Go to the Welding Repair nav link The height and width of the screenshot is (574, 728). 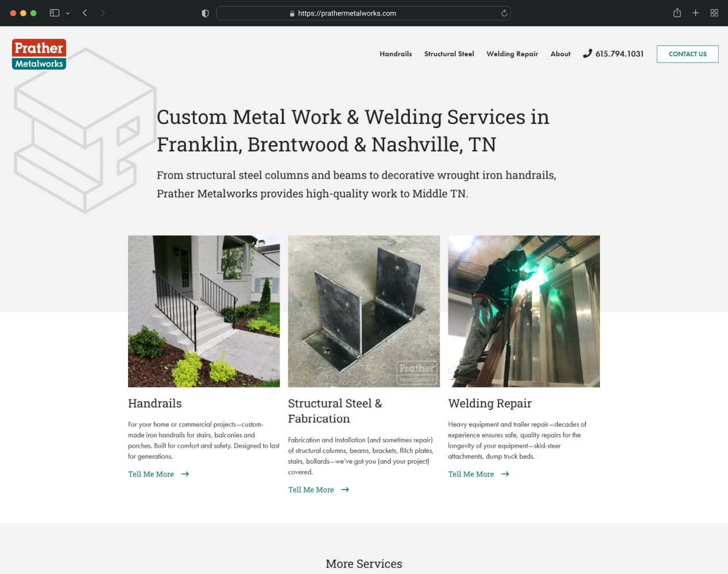point(512,54)
